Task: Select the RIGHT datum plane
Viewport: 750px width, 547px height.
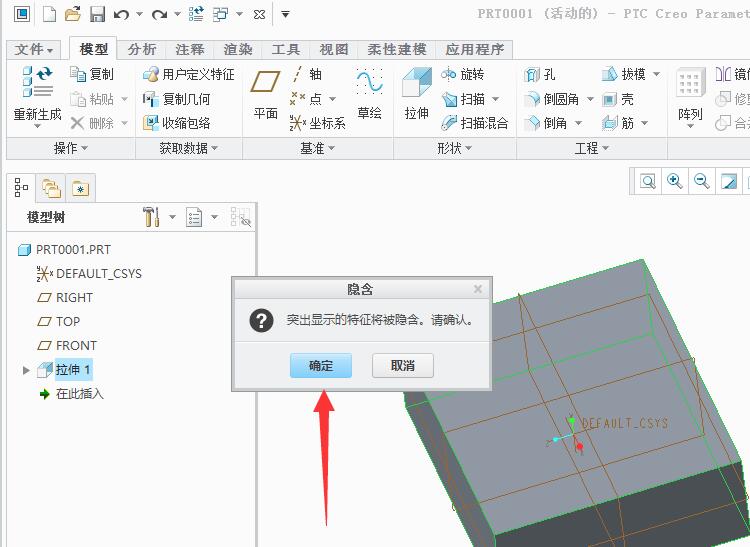Action: click(x=65, y=297)
